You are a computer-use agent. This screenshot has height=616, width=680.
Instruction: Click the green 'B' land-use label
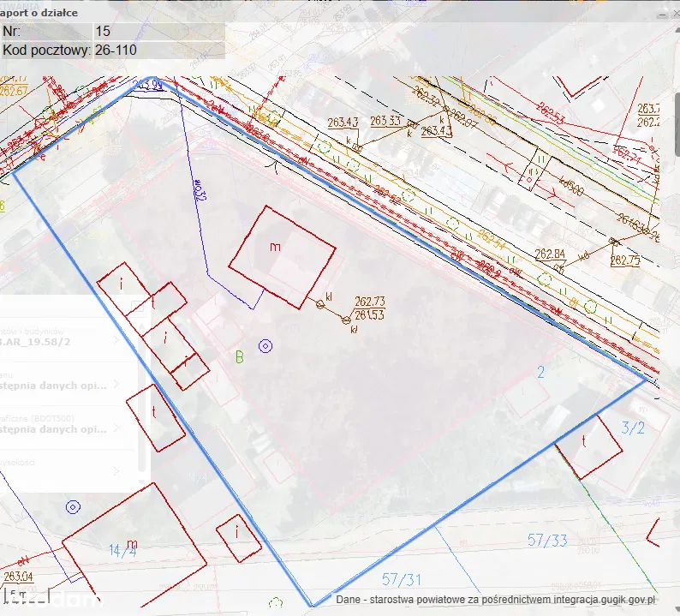coord(240,356)
